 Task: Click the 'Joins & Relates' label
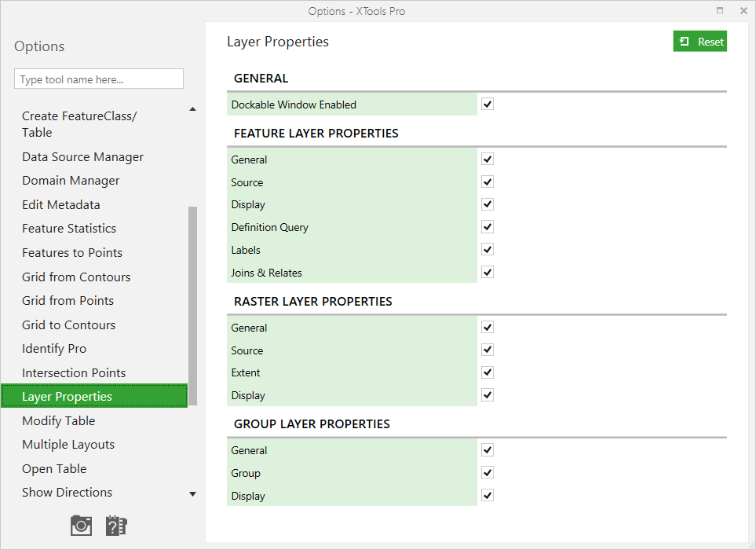coord(266,273)
